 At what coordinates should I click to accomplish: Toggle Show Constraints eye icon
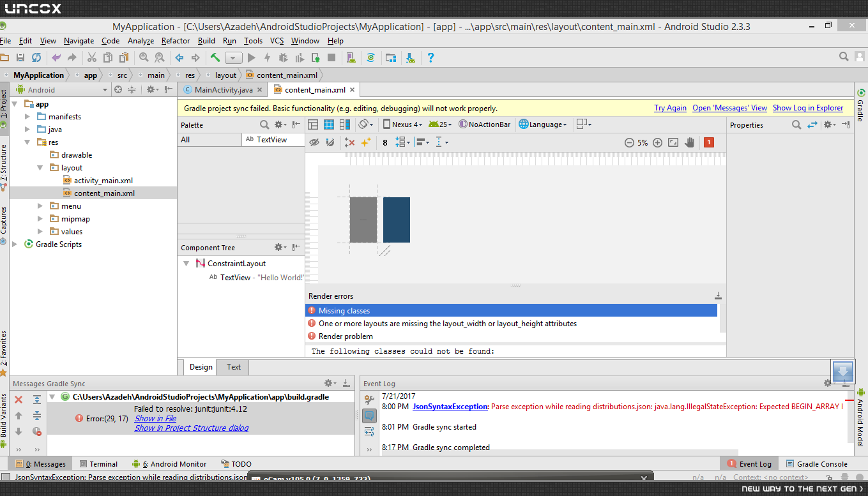[314, 142]
